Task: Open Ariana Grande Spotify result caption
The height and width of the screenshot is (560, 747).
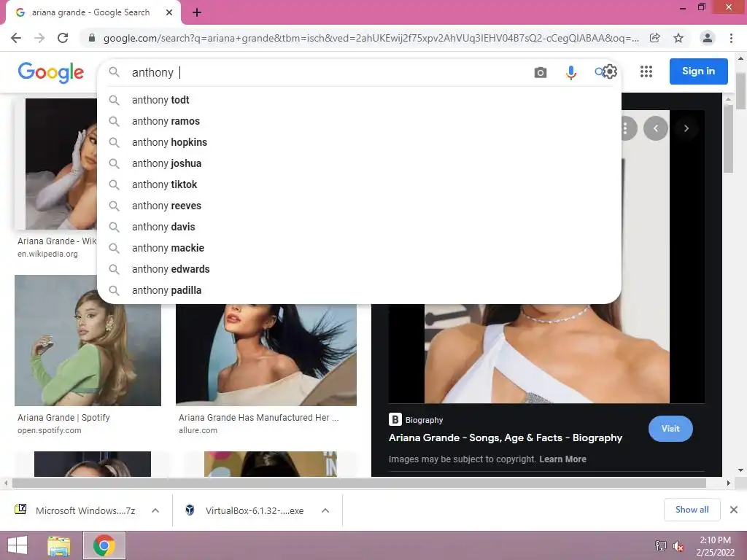Action: coord(64,418)
